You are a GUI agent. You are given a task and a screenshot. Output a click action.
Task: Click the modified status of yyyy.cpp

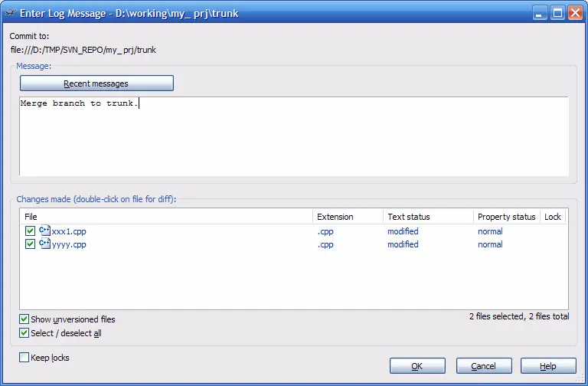pyautogui.click(x=403, y=244)
